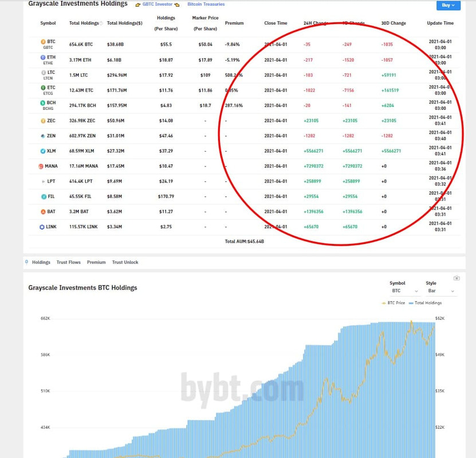Screen dimensions: 476x458
Task: Click the BTC coin icon in the table
Action: (x=43, y=42)
